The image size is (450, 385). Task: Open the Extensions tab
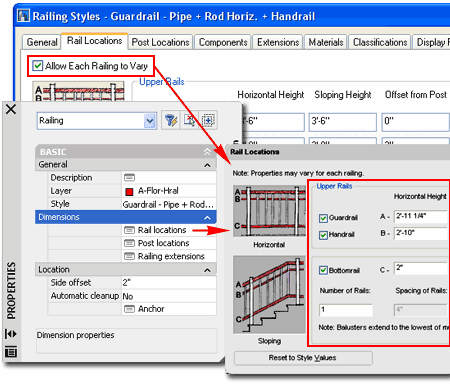pos(278,42)
